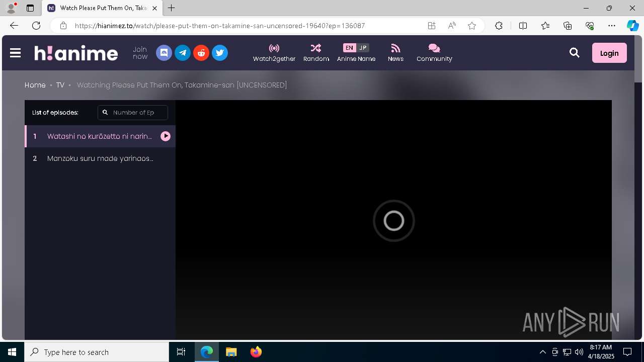The width and height of the screenshot is (644, 362).
Task: Show hidden system tray icons
Action: [542, 352]
